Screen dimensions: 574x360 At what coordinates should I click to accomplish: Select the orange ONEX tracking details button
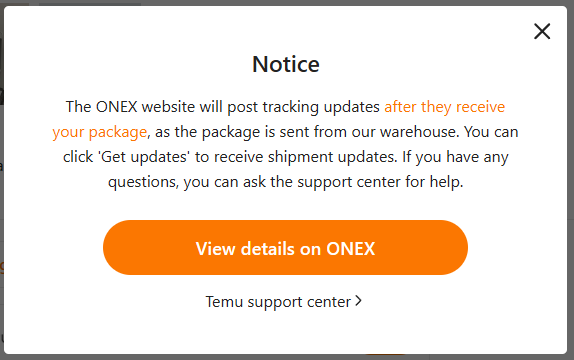[x=285, y=248]
